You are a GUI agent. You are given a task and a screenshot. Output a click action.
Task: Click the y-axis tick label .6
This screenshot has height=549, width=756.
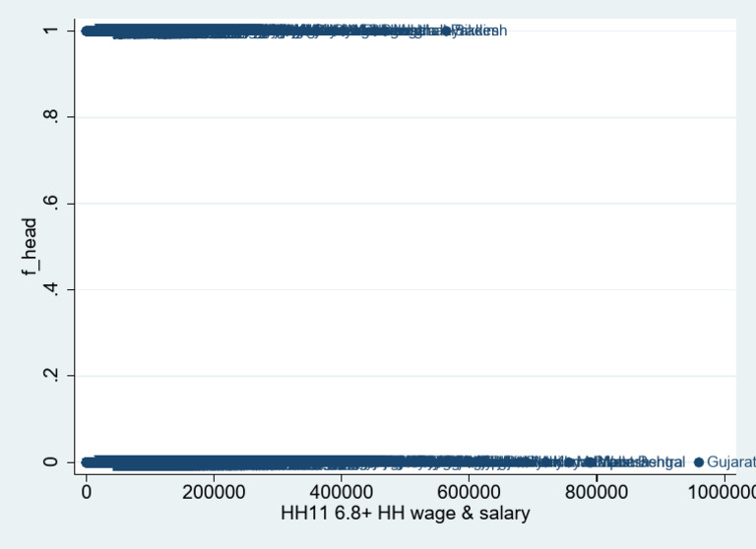click(50, 203)
